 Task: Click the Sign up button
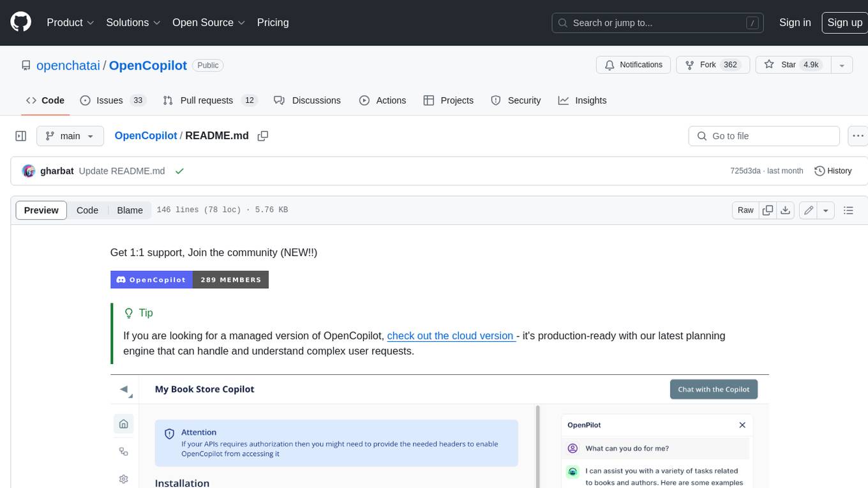click(844, 22)
